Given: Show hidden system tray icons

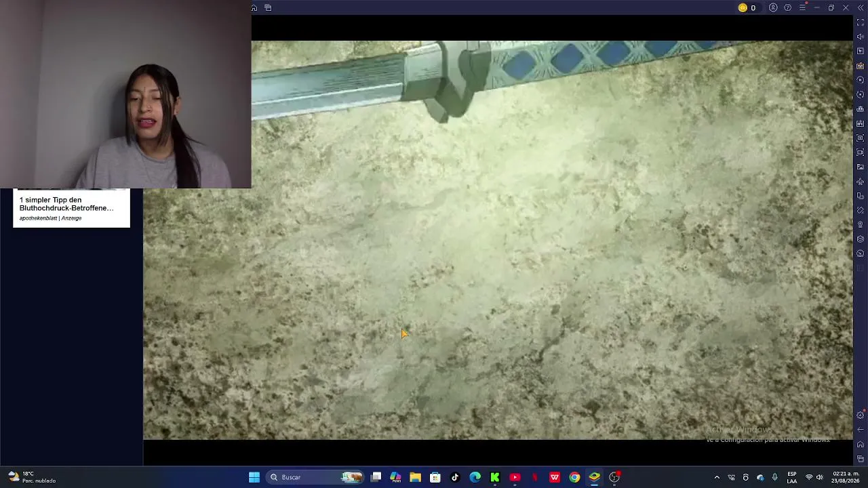Looking at the screenshot, I should tap(717, 477).
